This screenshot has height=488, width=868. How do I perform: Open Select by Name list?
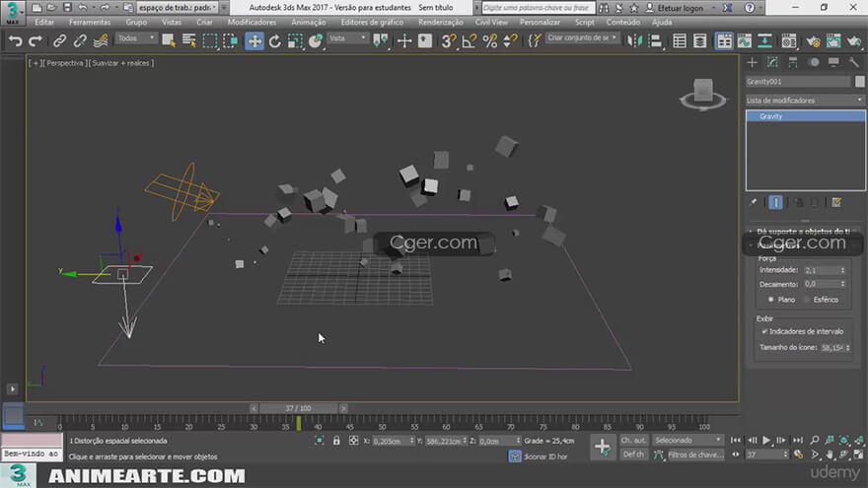click(188, 41)
